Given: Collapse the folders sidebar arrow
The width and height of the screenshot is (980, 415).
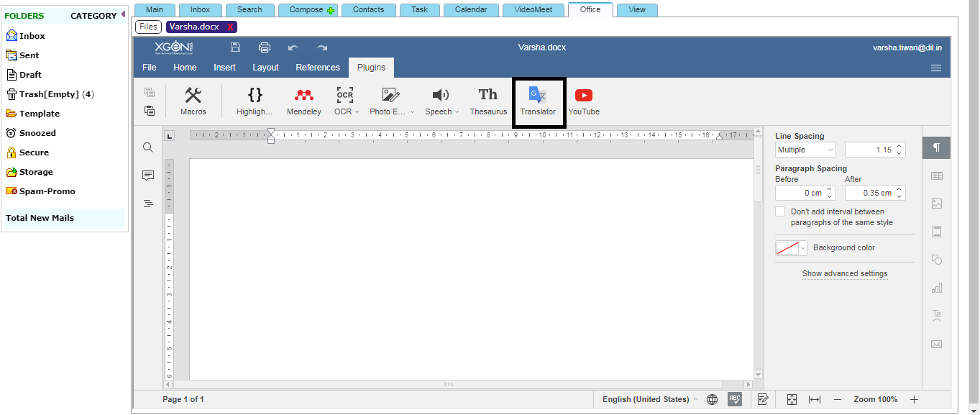Looking at the screenshot, I should click(x=123, y=14).
